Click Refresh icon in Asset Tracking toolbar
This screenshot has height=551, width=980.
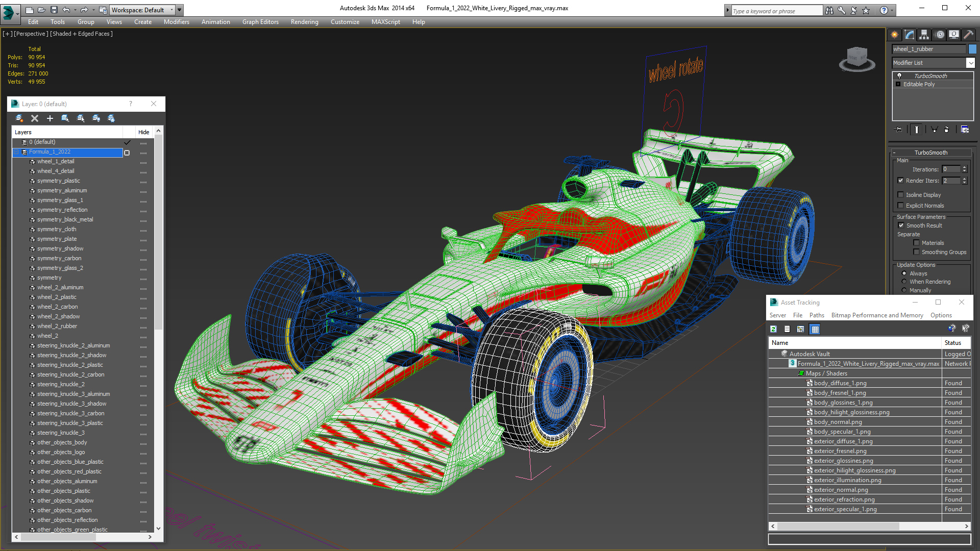pyautogui.click(x=774, y=329)
